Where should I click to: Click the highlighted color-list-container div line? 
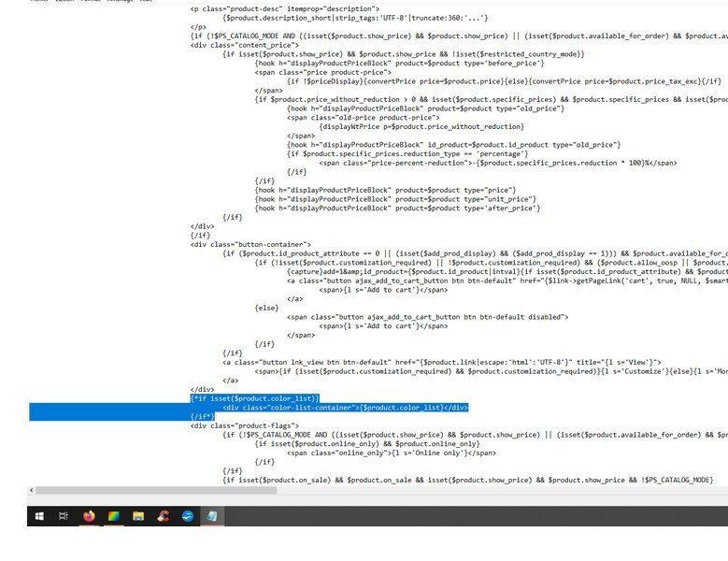pos(345,408)
